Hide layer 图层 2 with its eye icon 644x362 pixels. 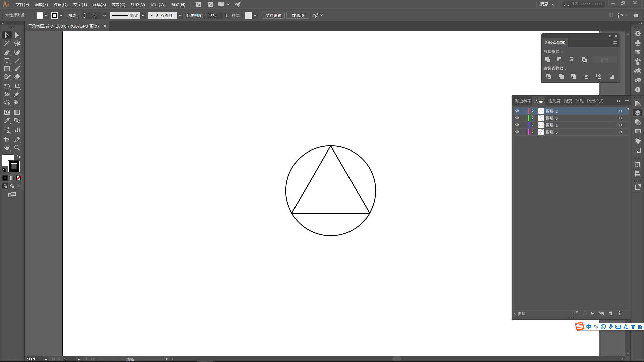click(x=517, y=111)
